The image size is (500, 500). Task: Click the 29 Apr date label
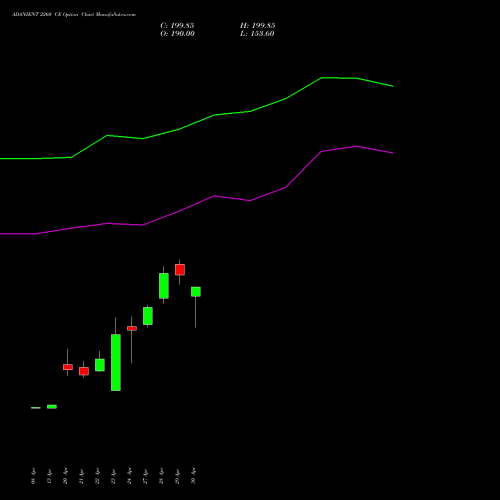coord(177,476)
